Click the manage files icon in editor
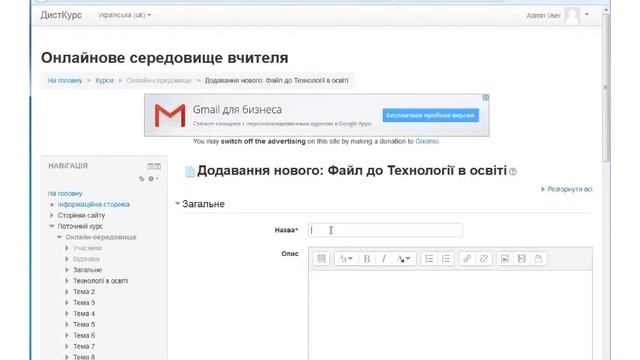640x360 pixels. pyautogui.click(x=538, y=258)
